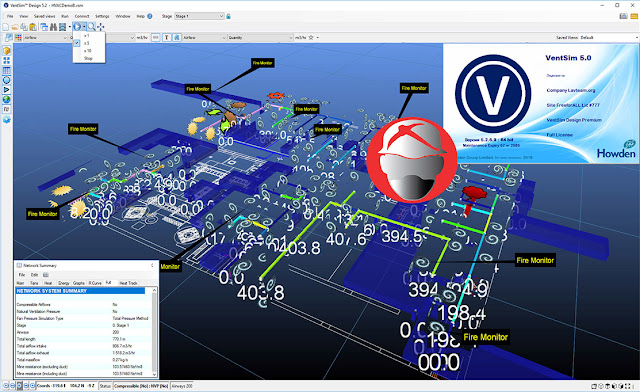Click the paste clipboard icon
This screenshot has width=640, height=392.
tap(33, 27)
